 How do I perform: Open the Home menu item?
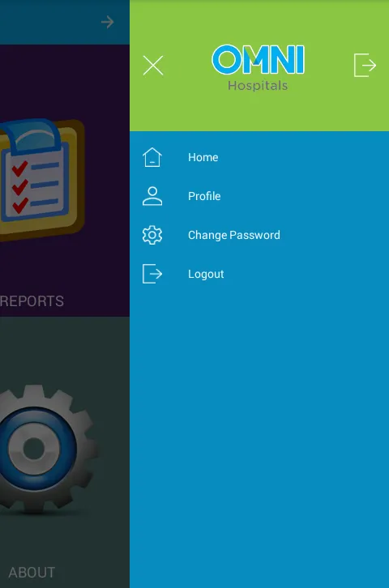click(x=203, y=157)
